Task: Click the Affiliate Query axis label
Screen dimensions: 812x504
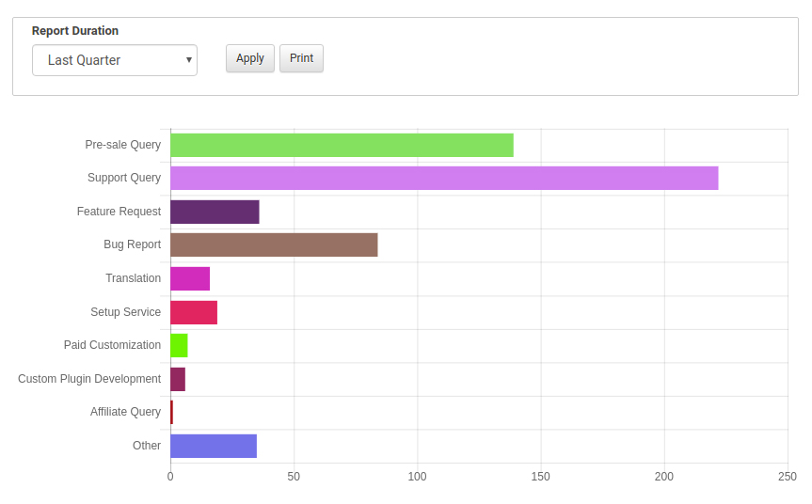Action: coord(125,412)
